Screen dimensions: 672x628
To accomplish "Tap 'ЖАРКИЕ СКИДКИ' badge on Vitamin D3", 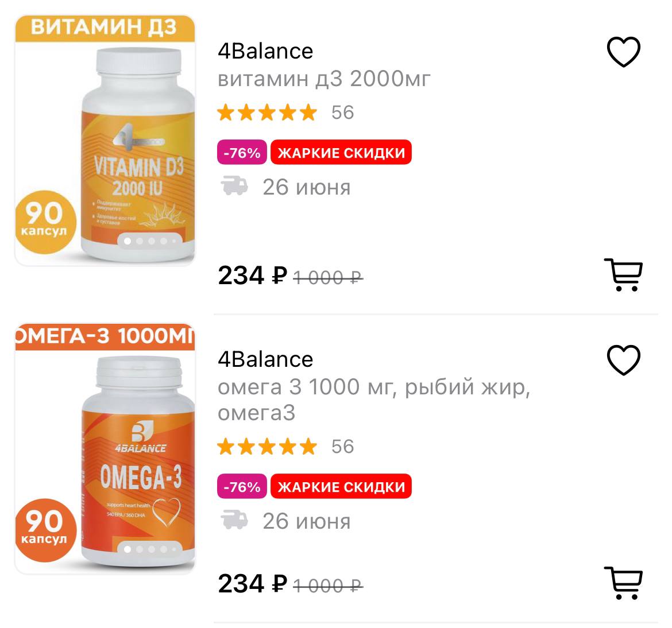I will click(x=341, y=153).
